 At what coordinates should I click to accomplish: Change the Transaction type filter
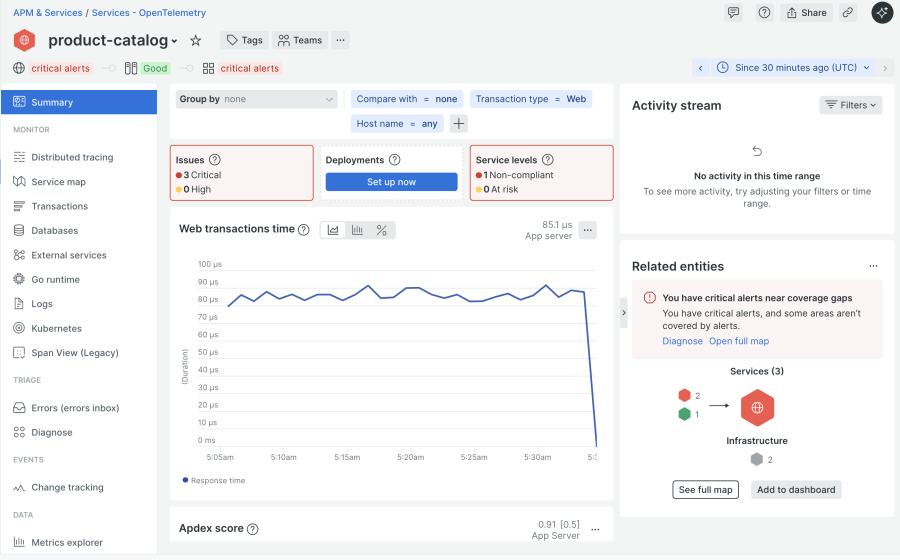pos(531,99)
